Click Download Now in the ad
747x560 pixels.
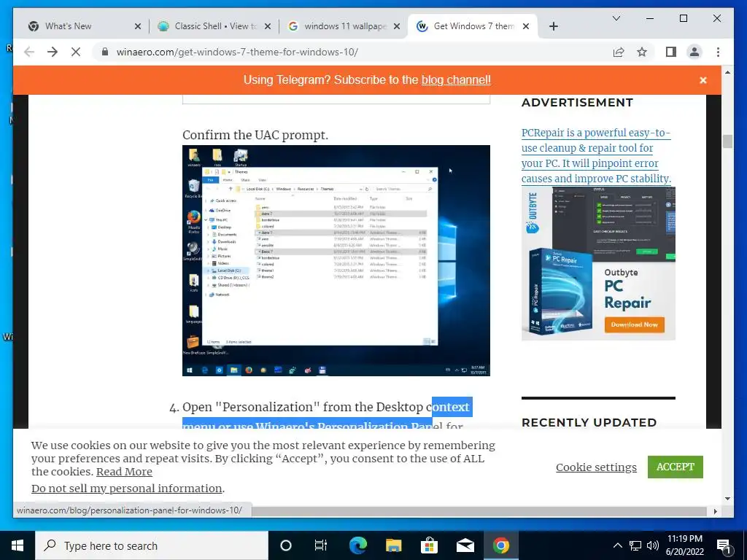tap(634, 324)
